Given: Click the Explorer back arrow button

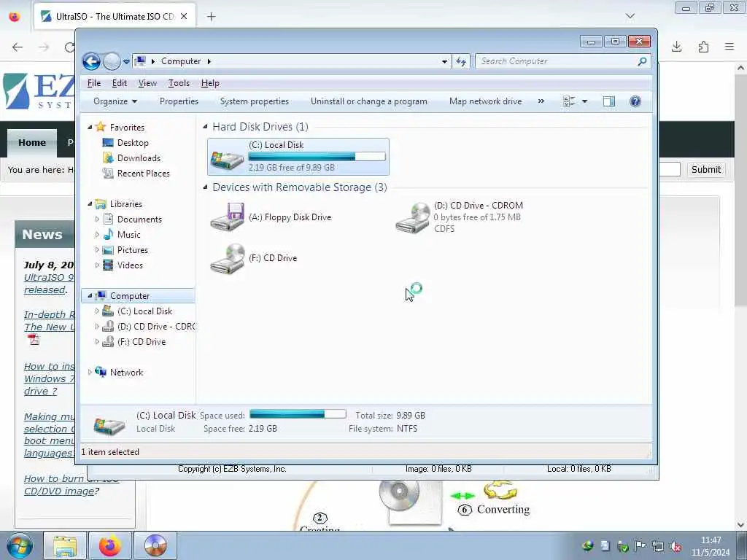Looking at the screenshot, I should click(x=91, y=61).
